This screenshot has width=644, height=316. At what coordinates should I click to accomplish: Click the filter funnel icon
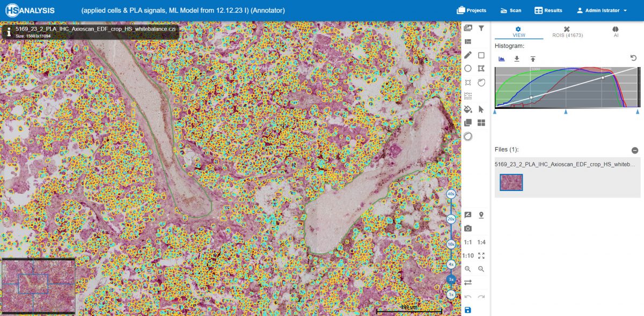click(x=481, y=28)
